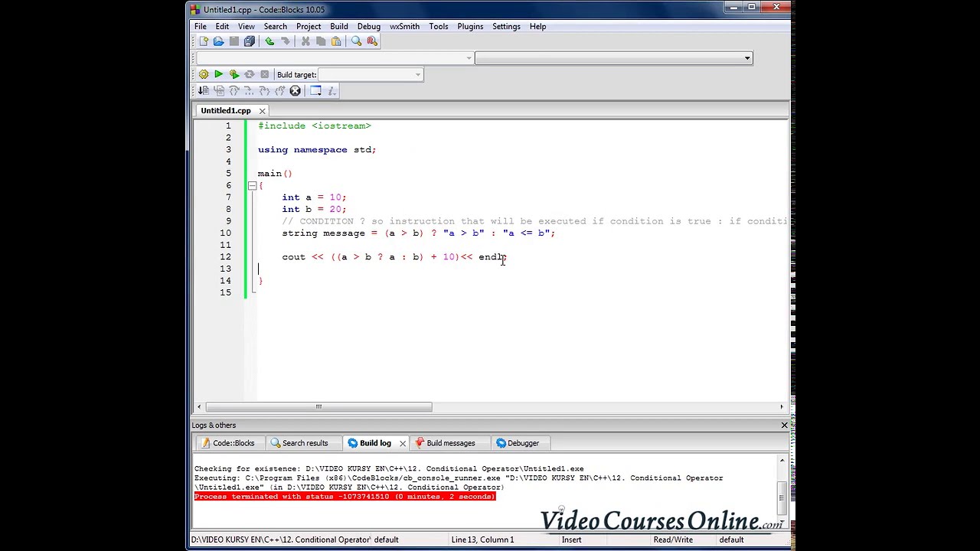980x551 pixels.
Task: Click the Copy icon
Action: pyautogui.click(x=321, y=41)
